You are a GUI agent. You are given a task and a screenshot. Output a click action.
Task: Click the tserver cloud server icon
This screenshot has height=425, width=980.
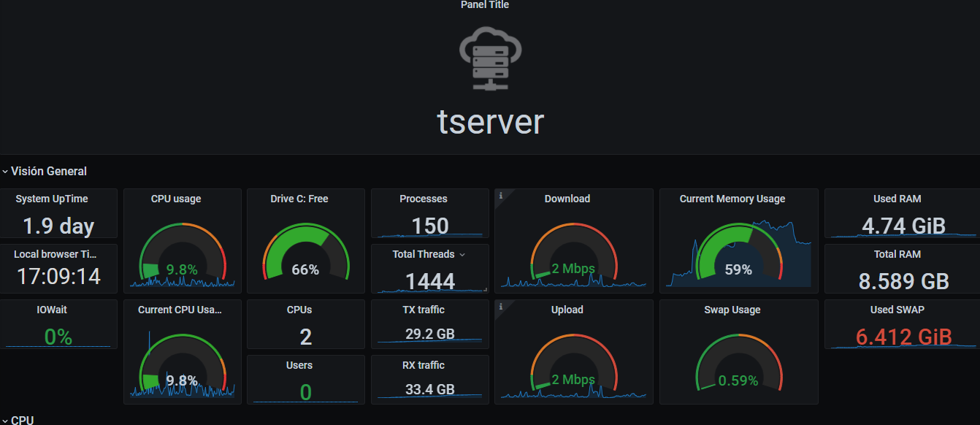[490, 58]
